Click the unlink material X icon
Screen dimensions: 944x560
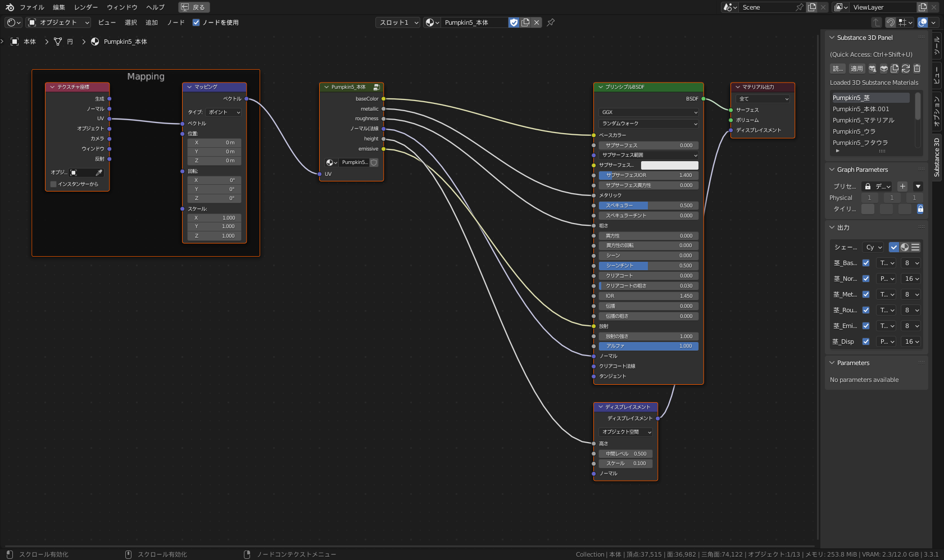coord(537,22)
